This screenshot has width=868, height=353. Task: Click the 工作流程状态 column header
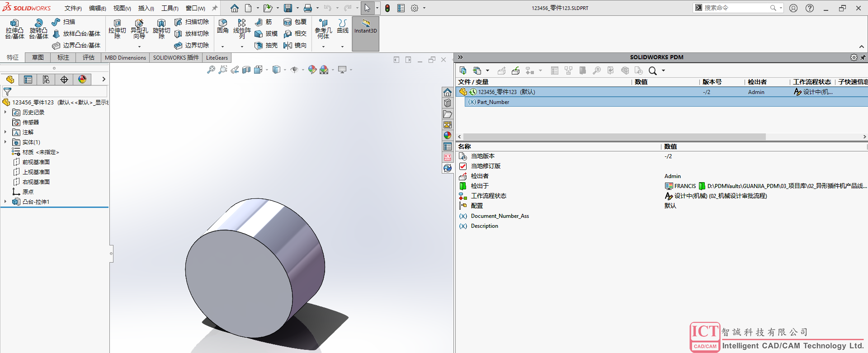[812, 82]
